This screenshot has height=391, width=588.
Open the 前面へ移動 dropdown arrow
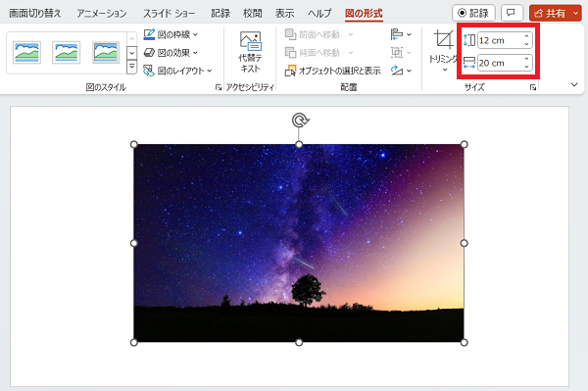click(x=351, y=34)
